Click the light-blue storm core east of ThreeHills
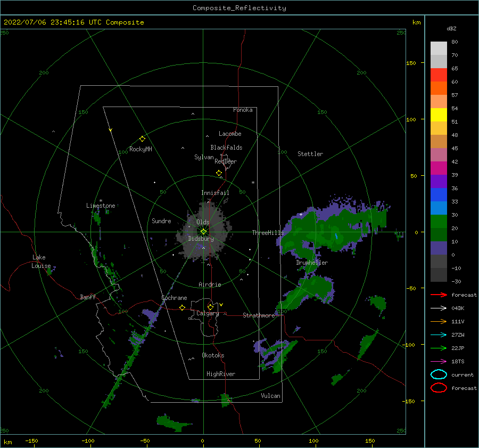The image size is (479, 448). pos(336,236)
